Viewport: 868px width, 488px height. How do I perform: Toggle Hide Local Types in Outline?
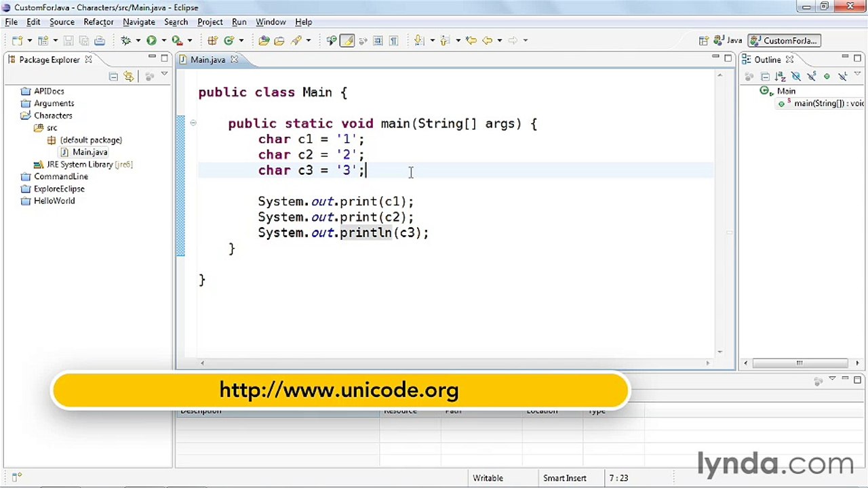tap(843, 76)
